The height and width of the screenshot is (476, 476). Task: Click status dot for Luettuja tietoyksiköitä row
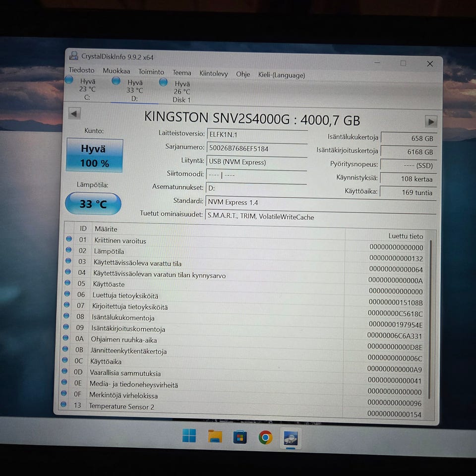pyautogui.click(x=67, y=294)
